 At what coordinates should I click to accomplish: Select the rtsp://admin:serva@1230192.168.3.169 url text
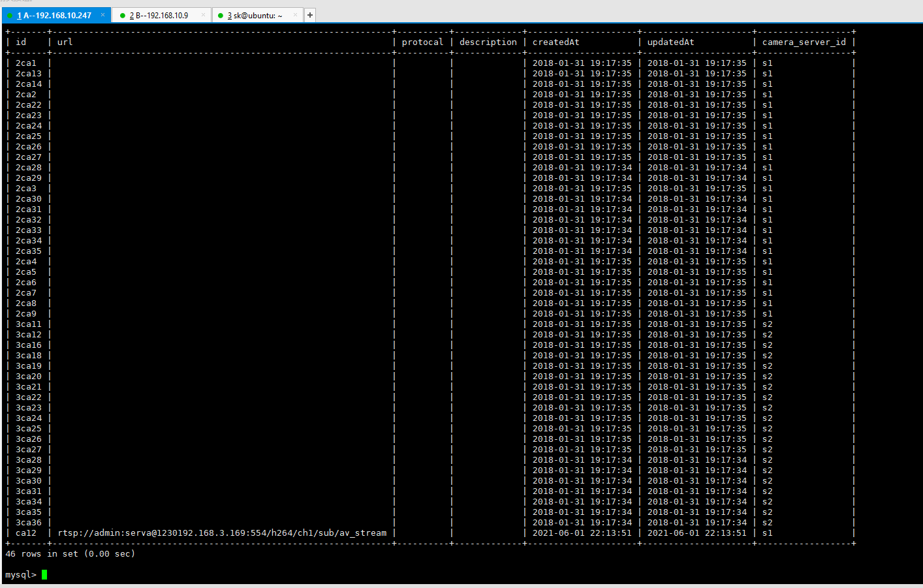click(x=222, y=533)
